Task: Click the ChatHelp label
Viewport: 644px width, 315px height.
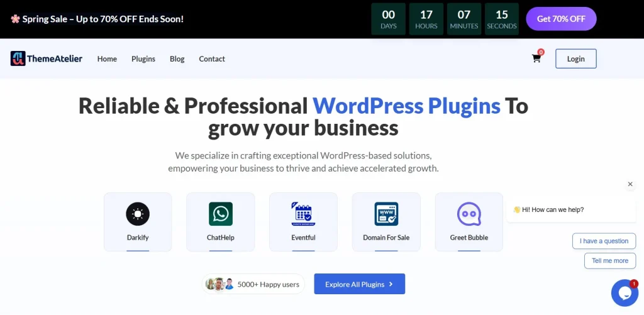Action: pos(221,238)
